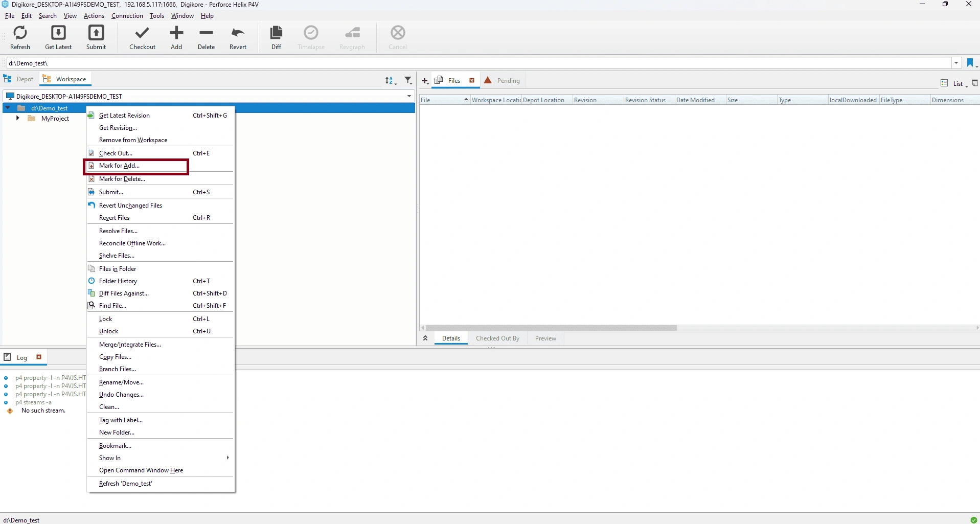This screenshot has height=524, width=980.
Task: Expand the Show In submenu arrow
Action: [x=227, y=458]
